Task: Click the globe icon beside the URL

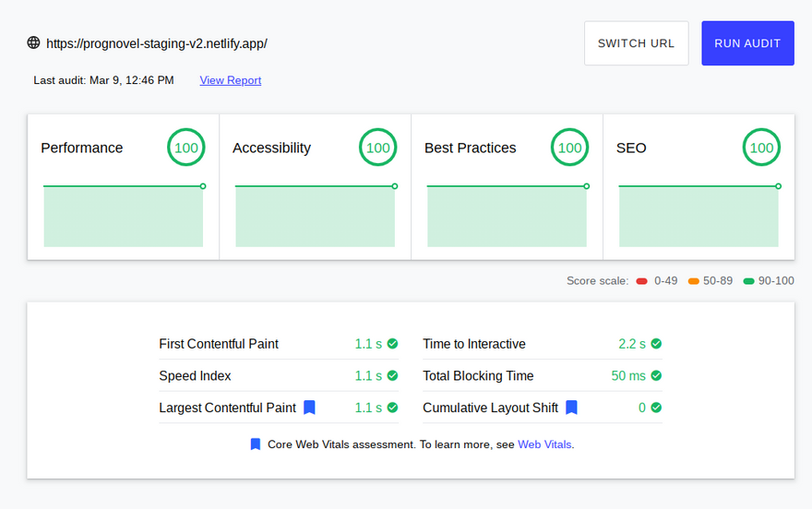Action: pyautogui.click(x=34, y=42)
